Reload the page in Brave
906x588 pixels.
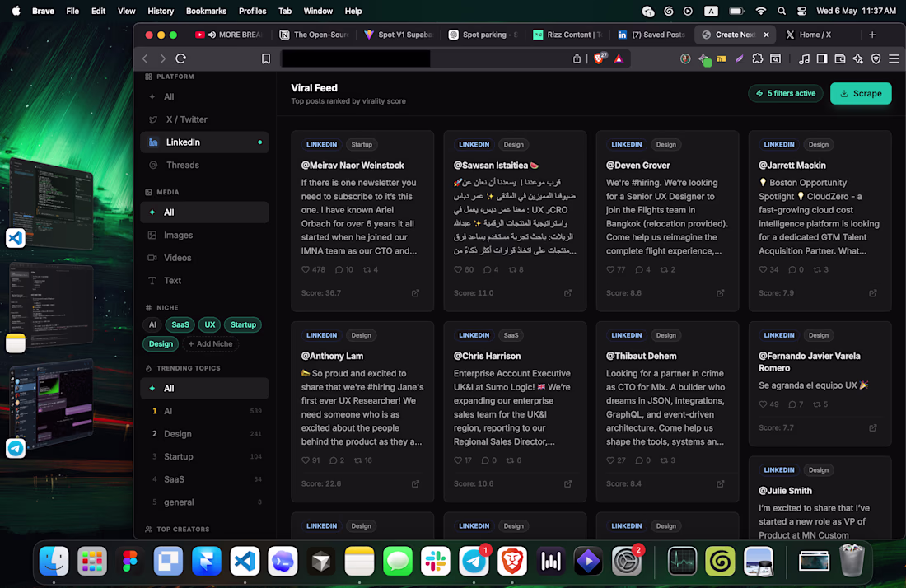[x=181, y=58]
